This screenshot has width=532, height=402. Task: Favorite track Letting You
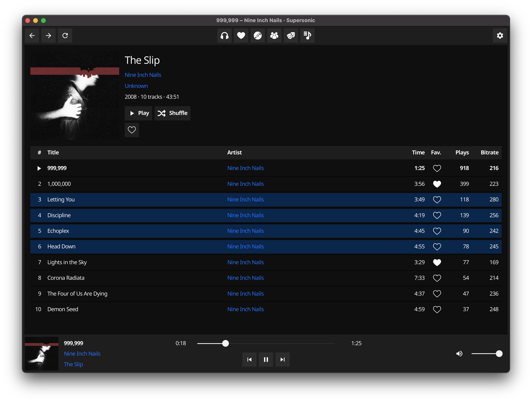click(x=437, y=200)
